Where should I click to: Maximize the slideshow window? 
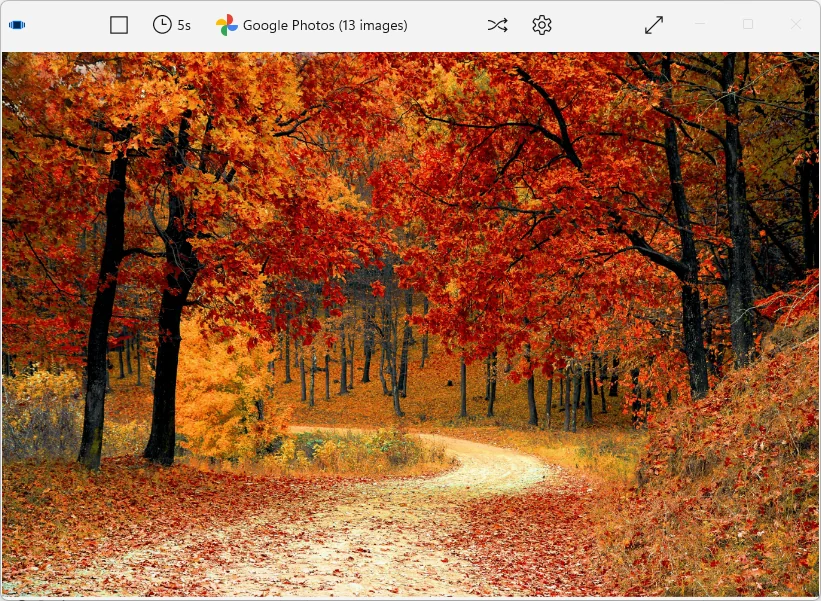point(748,24)
